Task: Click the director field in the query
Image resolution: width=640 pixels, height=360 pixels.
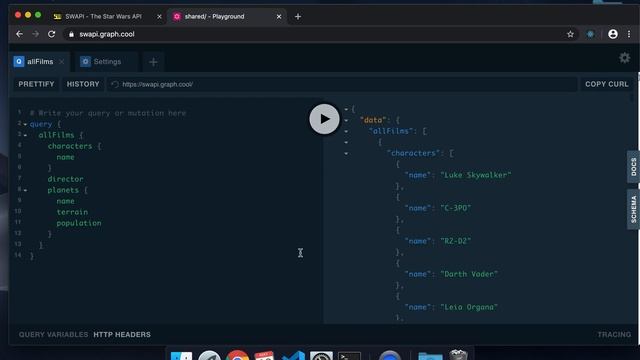Action: click(x=65, y=179)
